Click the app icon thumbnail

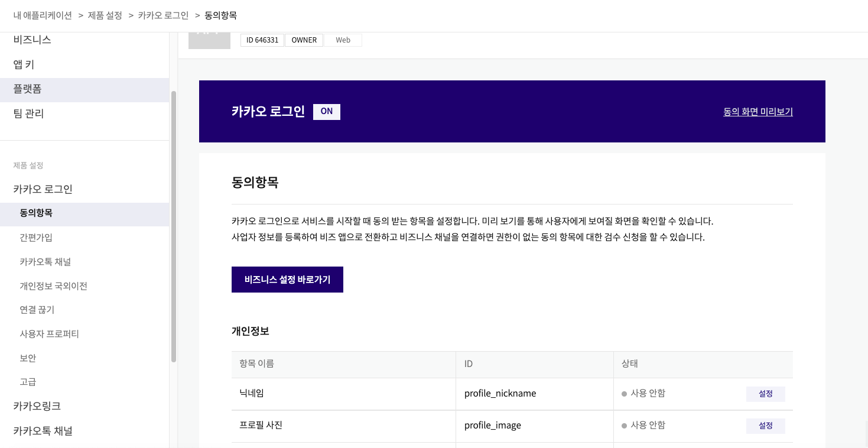click(x=209, y=41)
